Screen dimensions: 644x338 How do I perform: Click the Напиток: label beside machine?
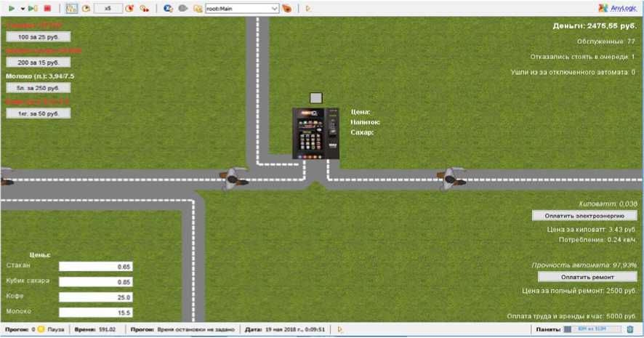(x=365, y=122)
